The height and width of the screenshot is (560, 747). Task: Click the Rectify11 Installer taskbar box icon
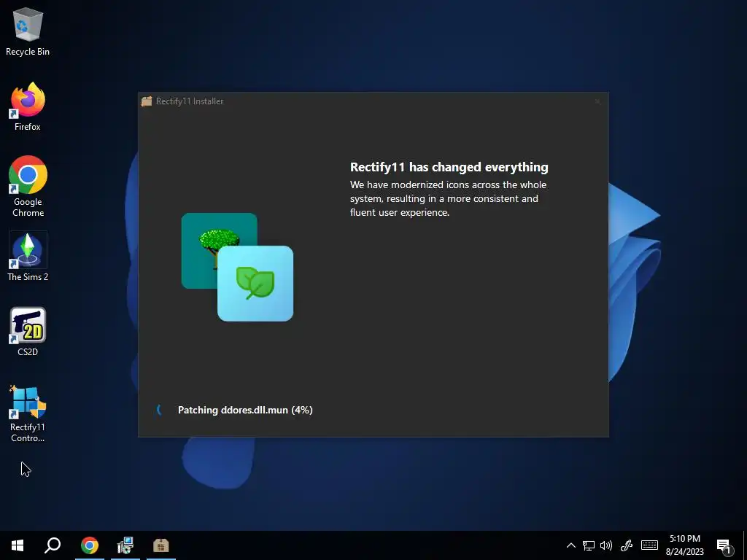pos(161,545)
